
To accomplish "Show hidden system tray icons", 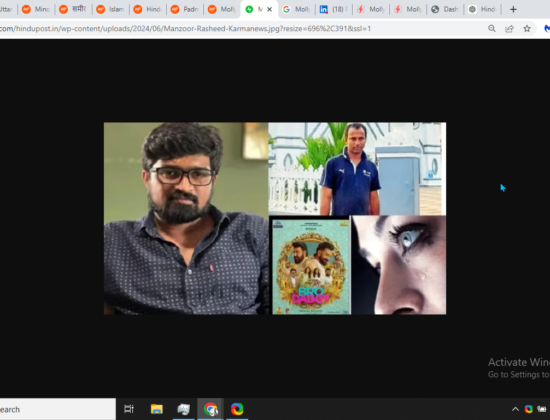I will [515, 409].
